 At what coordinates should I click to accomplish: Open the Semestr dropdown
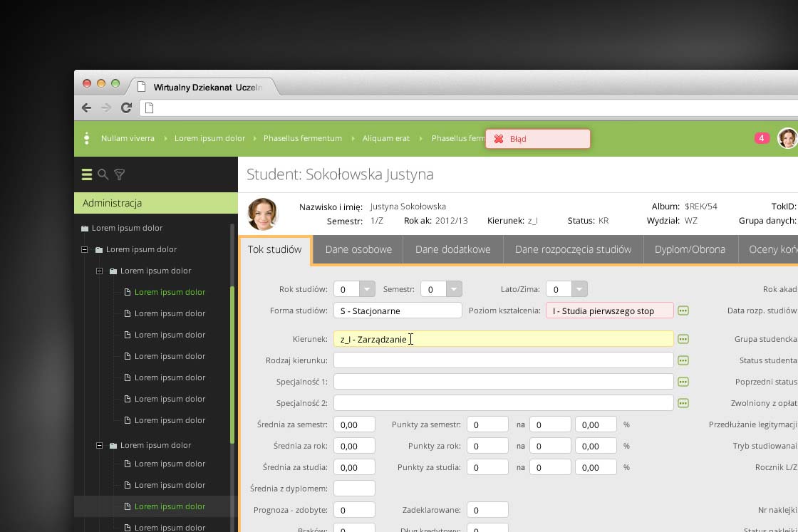click(x=454, y=289)
